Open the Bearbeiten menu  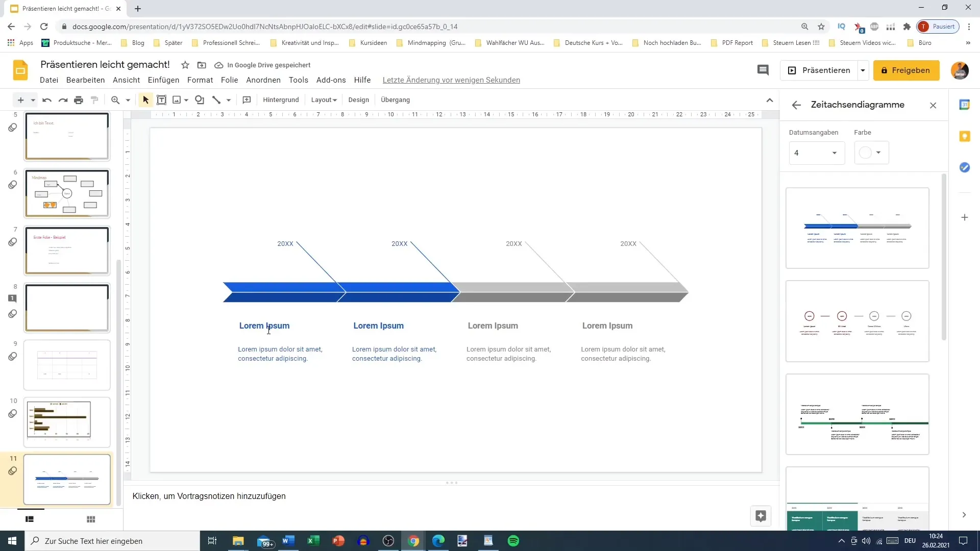pyautogui.click(x=85, y=80)
